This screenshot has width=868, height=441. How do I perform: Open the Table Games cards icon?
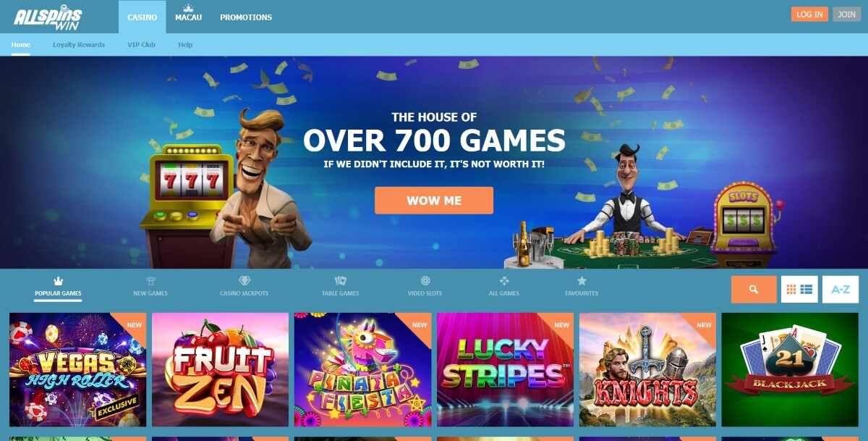(340, 281)
